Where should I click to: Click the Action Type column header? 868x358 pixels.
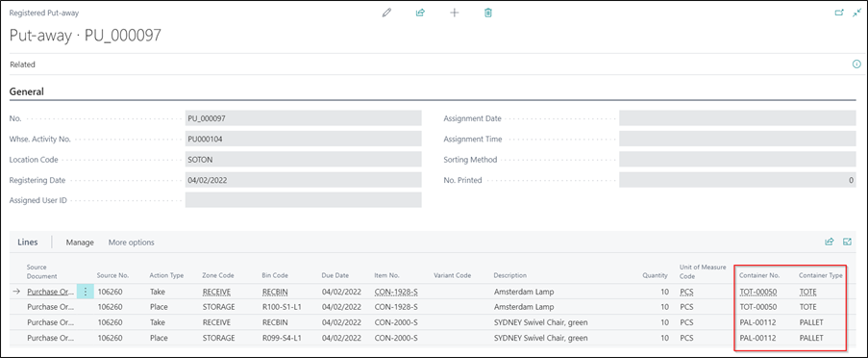tap(166, 275)
